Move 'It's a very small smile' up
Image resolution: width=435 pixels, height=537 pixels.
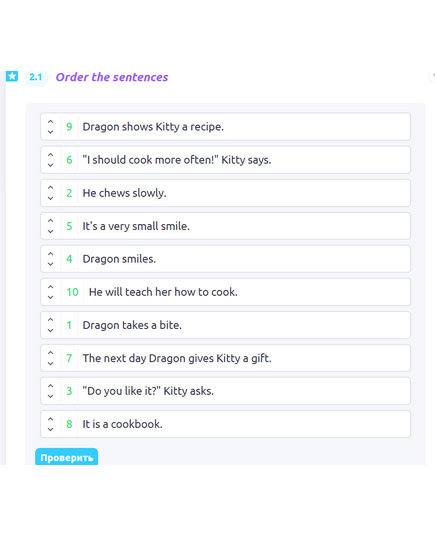[50, 221]
